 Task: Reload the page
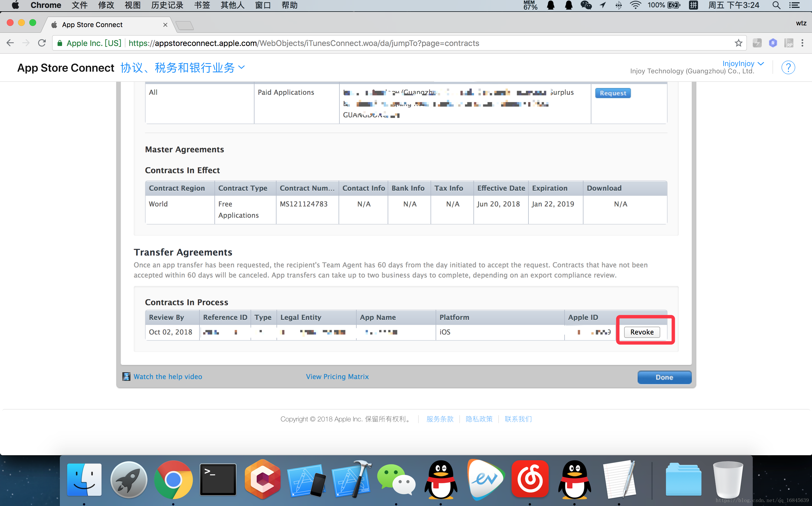pyautogui.click(x=42, y=43)
